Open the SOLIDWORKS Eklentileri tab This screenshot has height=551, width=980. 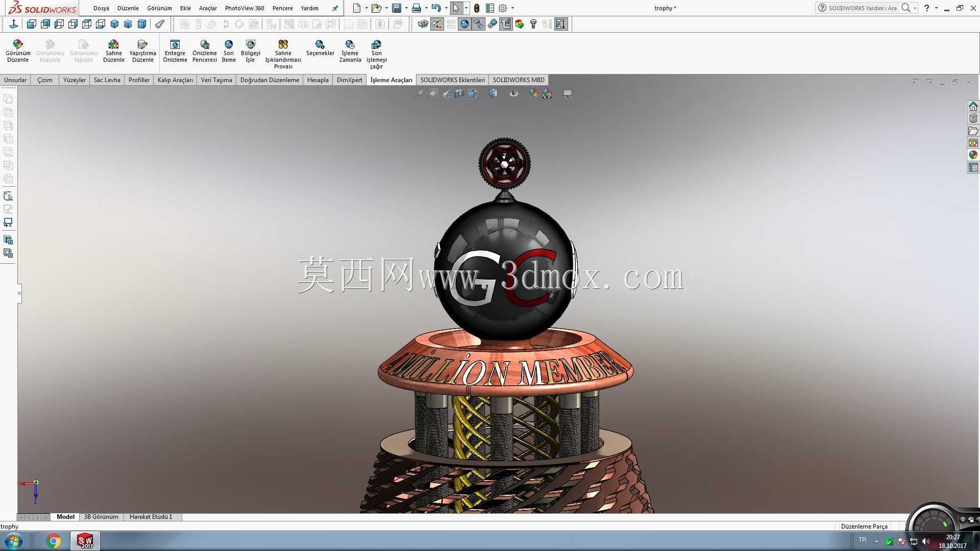(452, 80)
